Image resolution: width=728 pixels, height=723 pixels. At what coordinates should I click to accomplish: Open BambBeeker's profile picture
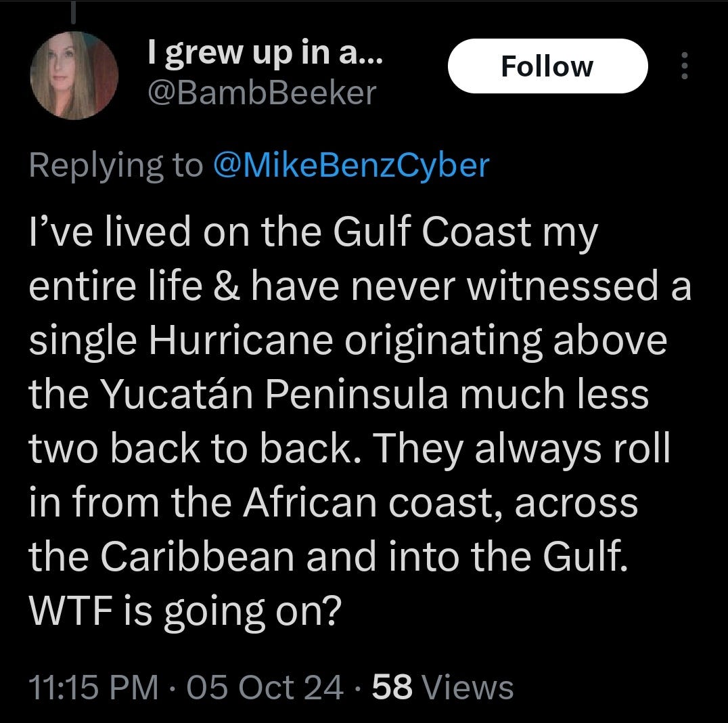pos(74,75)
